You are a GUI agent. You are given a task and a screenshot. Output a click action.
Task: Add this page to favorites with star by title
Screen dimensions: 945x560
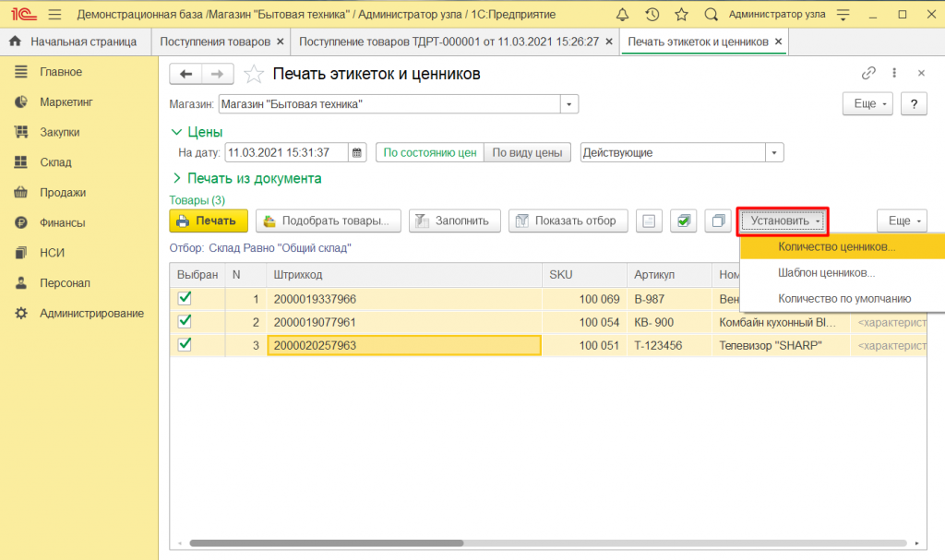[254, 74]
